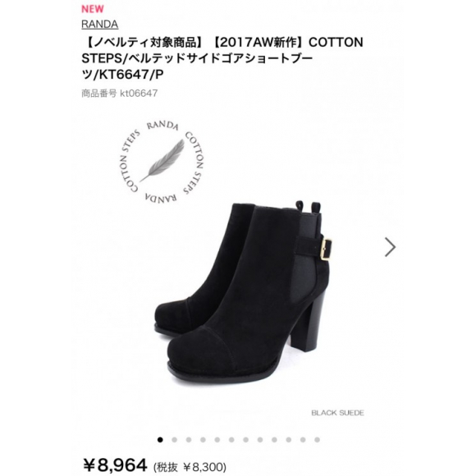This screenshot has width=476, height=476.
Task: Jump to second image carousel dot
Action: coord(174,440)
